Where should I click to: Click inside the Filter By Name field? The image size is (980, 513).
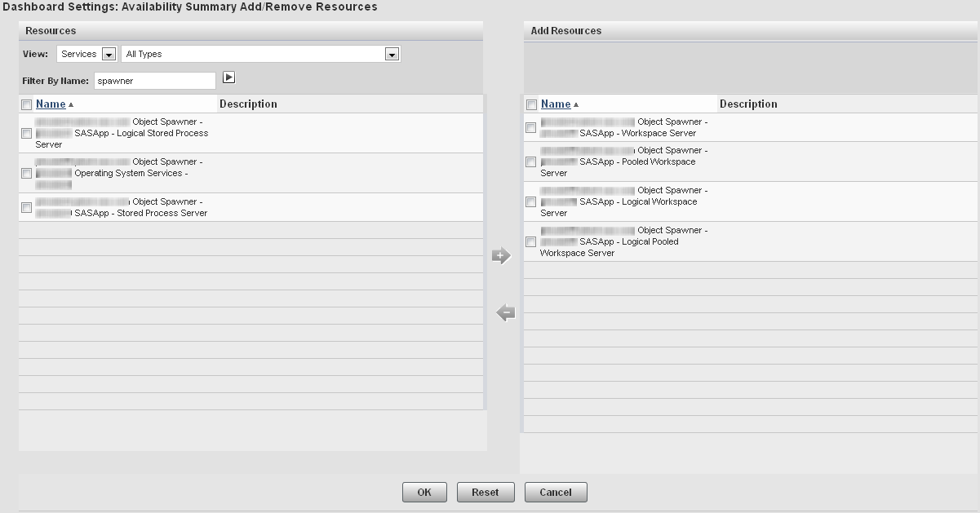coord(155,81)
